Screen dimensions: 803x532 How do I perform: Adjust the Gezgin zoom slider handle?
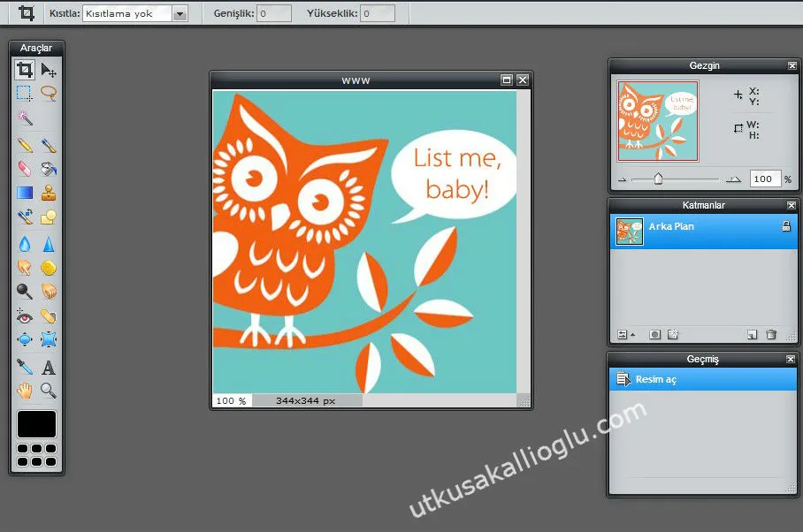[x=658, y=179]
